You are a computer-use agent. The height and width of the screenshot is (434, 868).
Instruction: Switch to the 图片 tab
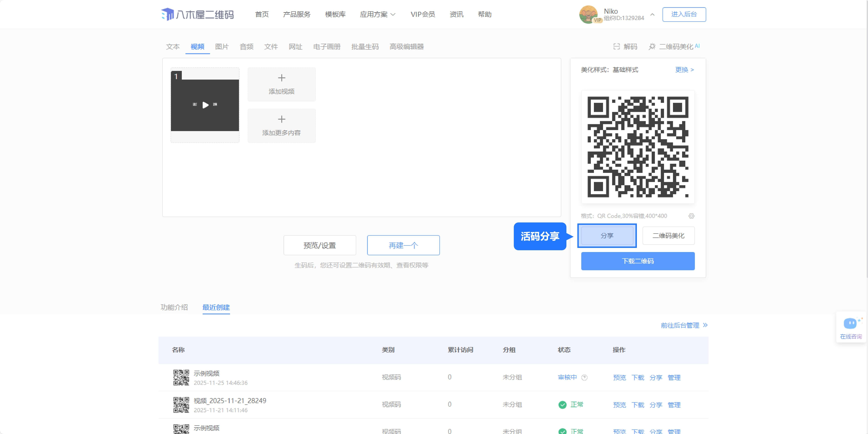coord(222,46)
